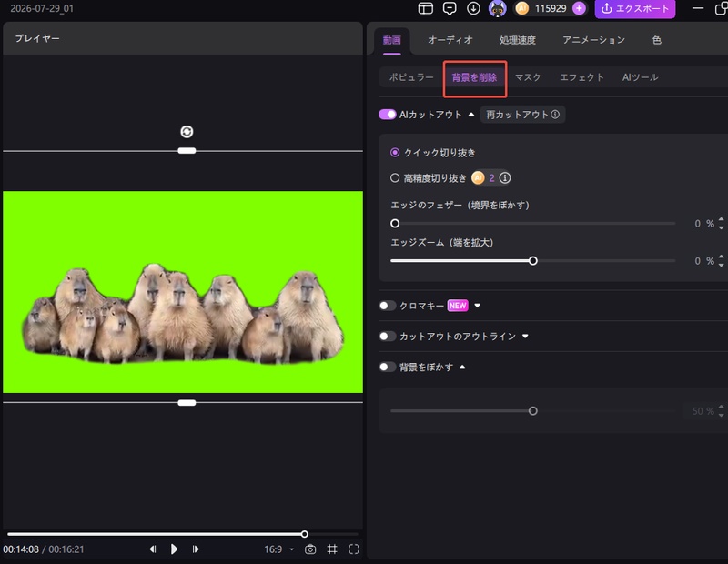Click the rotate handle above the preview
728x564 pixels.
(187, 132)
